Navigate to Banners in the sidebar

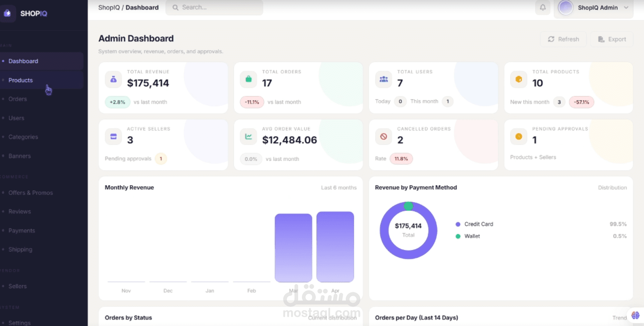point(42,156)
